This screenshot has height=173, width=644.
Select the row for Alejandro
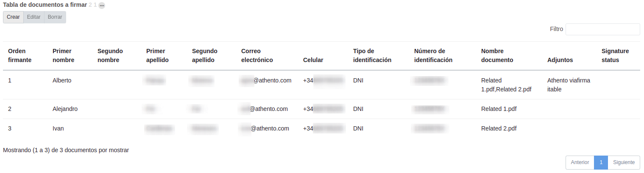click(65, 109)
